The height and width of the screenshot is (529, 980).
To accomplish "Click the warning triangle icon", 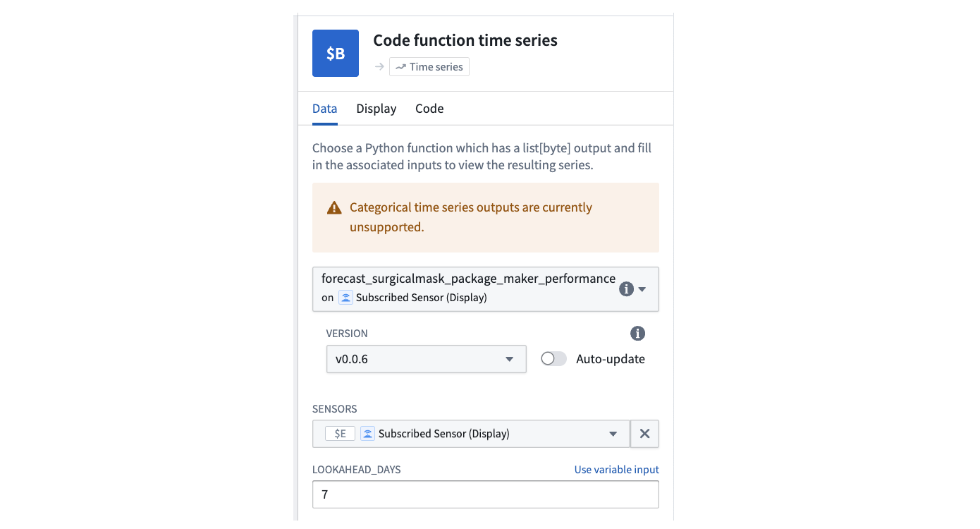I will coord(334,208).
